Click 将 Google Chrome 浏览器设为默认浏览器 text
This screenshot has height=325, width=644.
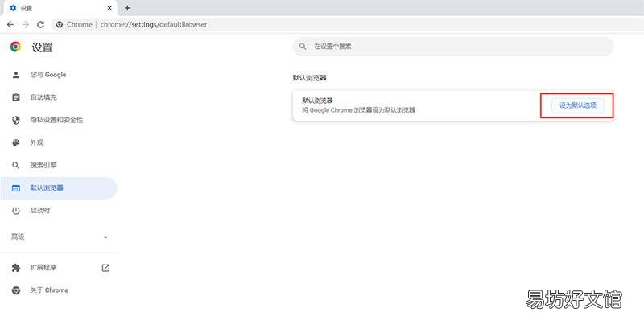tap(358, 110)
